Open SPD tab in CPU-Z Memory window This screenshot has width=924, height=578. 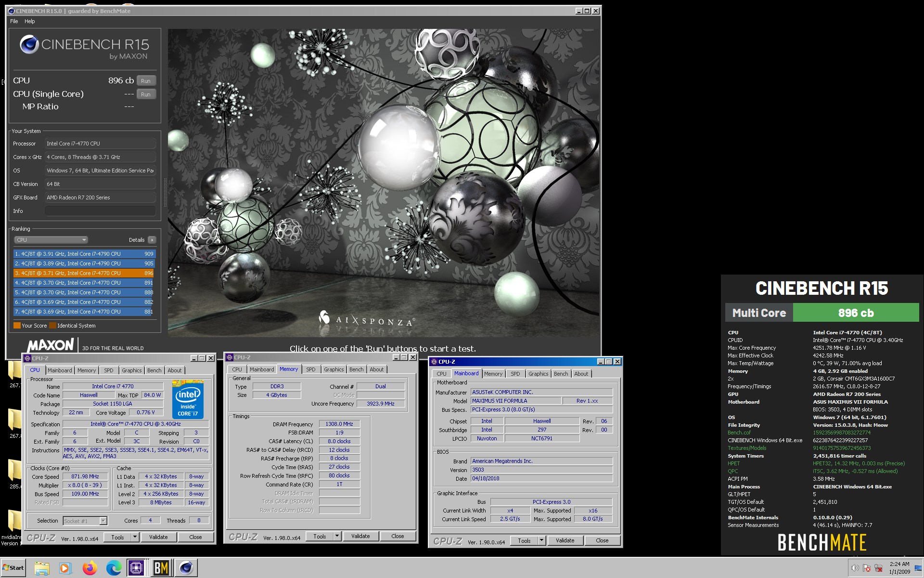pos(311,369)
